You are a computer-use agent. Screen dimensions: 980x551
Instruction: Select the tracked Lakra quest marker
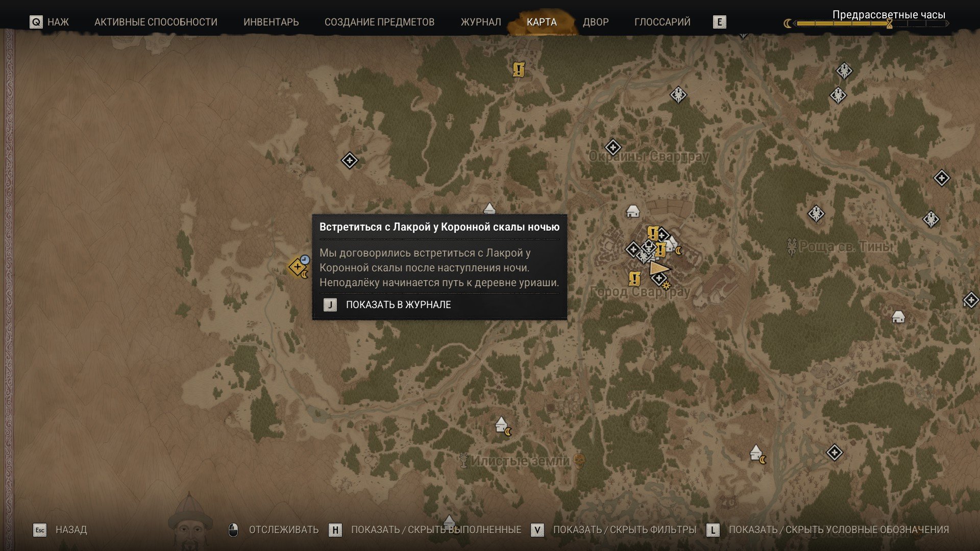(x=298, y=267)
